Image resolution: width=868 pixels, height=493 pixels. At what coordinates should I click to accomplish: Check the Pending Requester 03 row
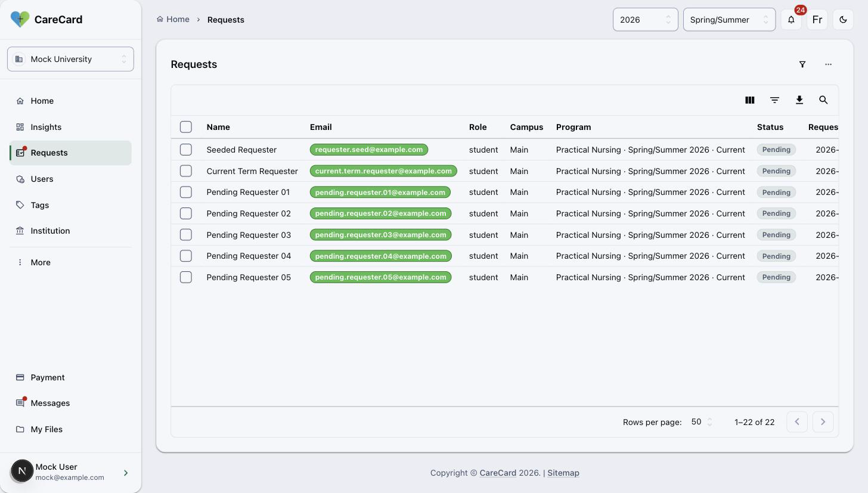point(186,235)
